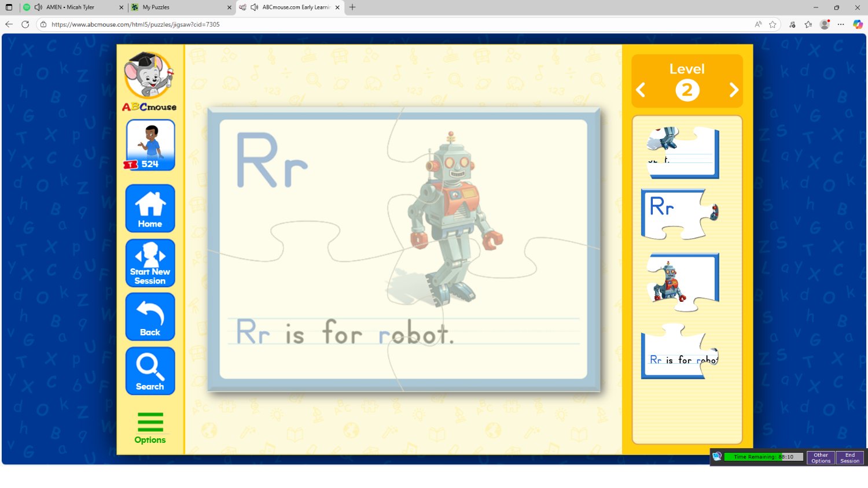Click Other Options button
Screen dimensions: 868x488
pyautogui.click(x=821, y=457)
